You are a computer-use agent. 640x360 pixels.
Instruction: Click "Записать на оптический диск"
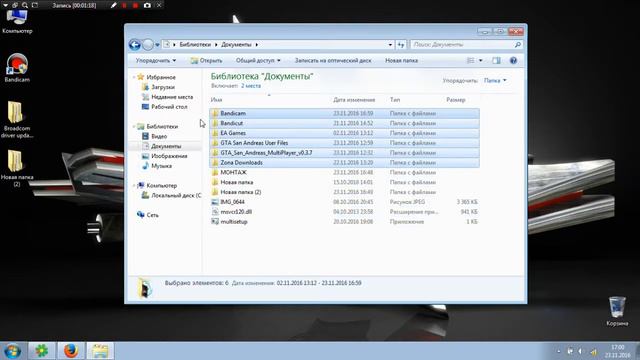(333, 60)
